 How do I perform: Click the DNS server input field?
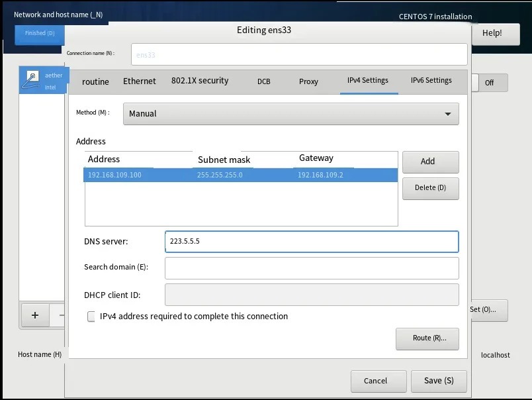pyautogui.click(x=311, y=242)
